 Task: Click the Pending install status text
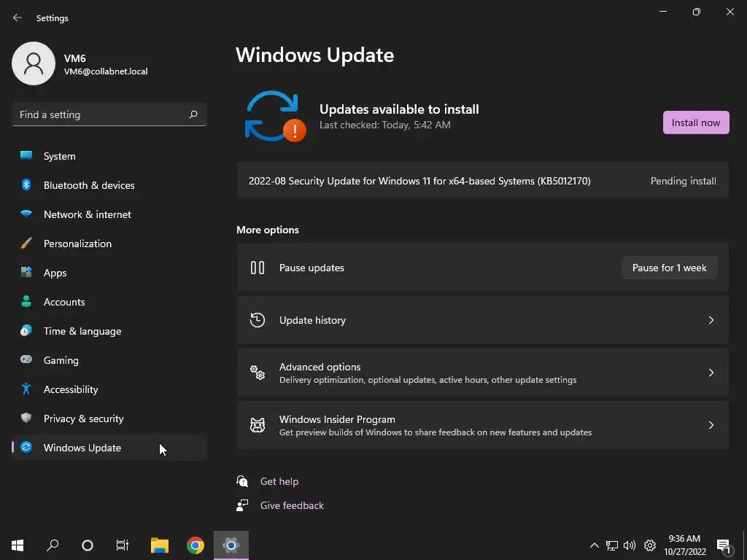683,181
